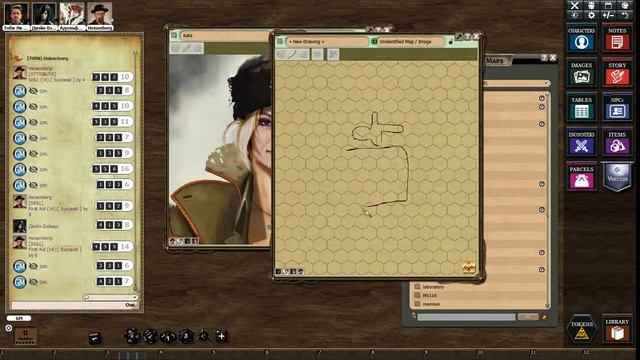Screen dimensions: 640x360
Task: Open the Items sidebar panel
Action: pyautogui.click(x=617, y=142)
